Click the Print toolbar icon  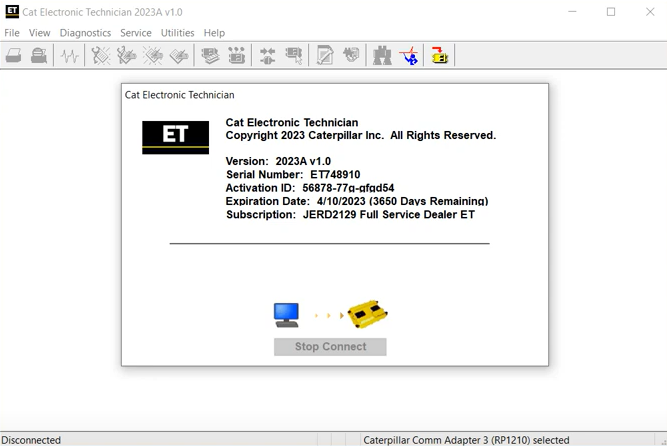14,56
